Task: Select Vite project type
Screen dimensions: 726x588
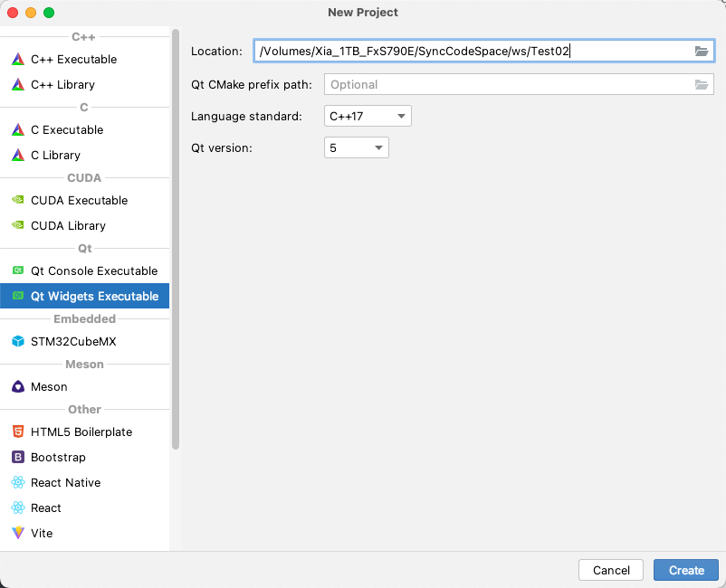Action: point(85,533)
